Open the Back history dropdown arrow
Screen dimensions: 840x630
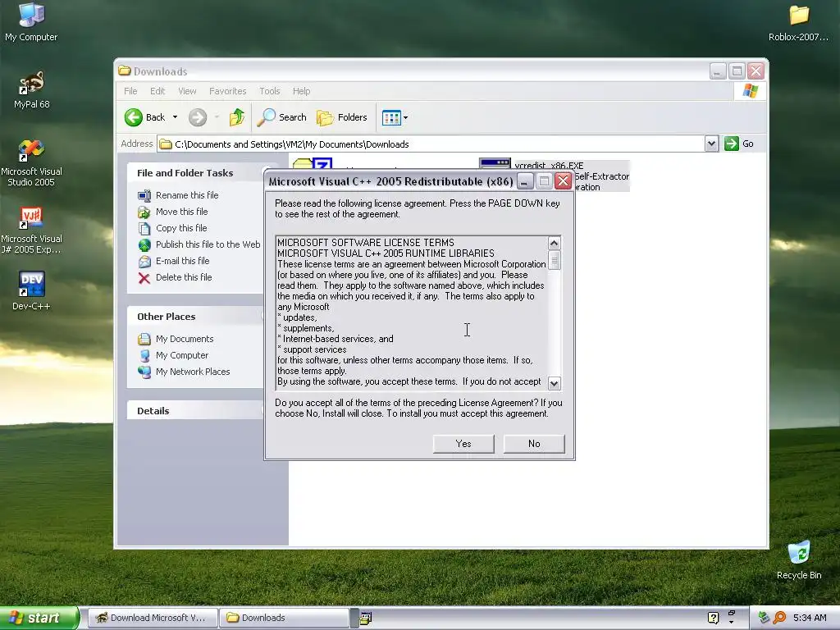click(175, 117)
